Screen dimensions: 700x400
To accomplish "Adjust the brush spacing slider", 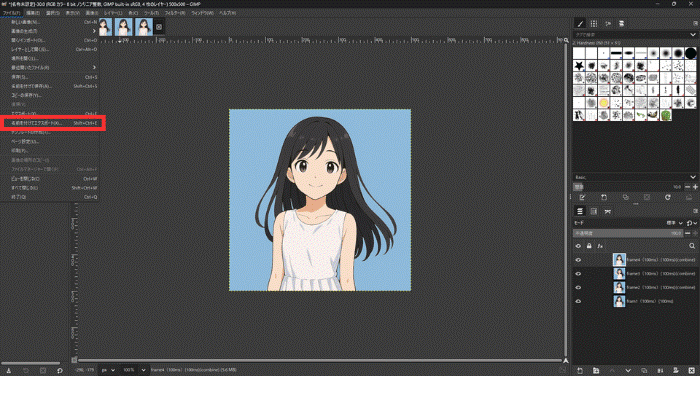I will [x=628, y=187].
